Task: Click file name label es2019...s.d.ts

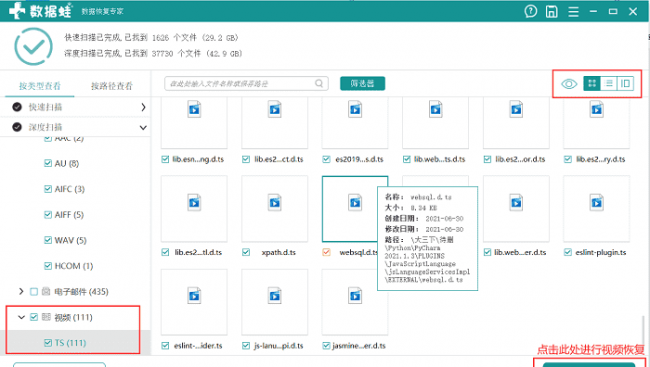Action: [x=359, y=159]
